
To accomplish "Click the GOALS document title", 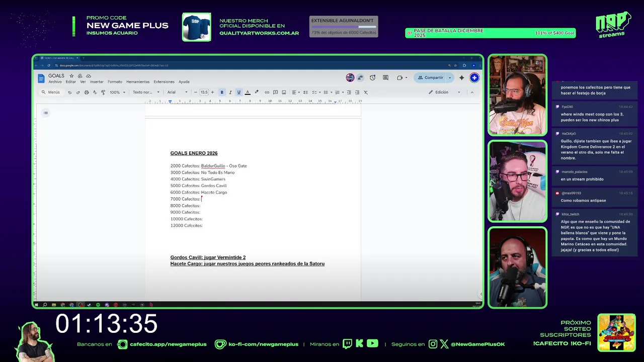I will point(56,76).
